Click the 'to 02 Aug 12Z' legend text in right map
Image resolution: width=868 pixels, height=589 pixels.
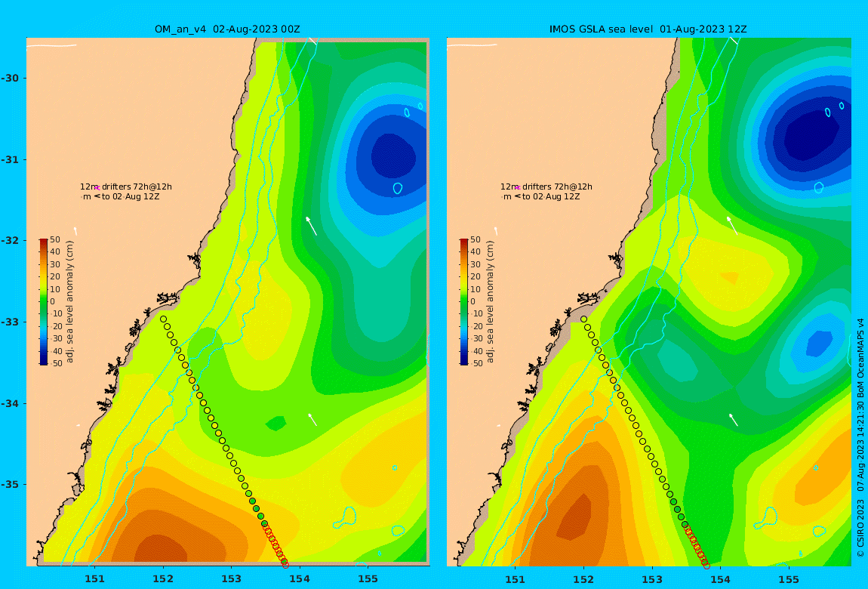[x=551, y=196]
